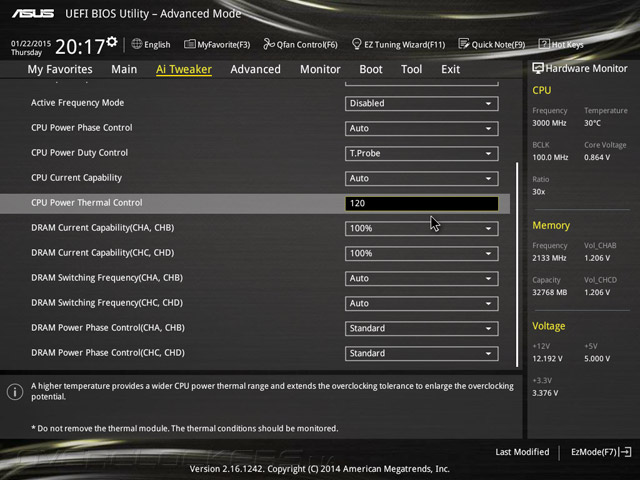This screenshot has width=640, height=480.
Task: Select the CPU Power Thermal Control label
Action: click(87, 202)
